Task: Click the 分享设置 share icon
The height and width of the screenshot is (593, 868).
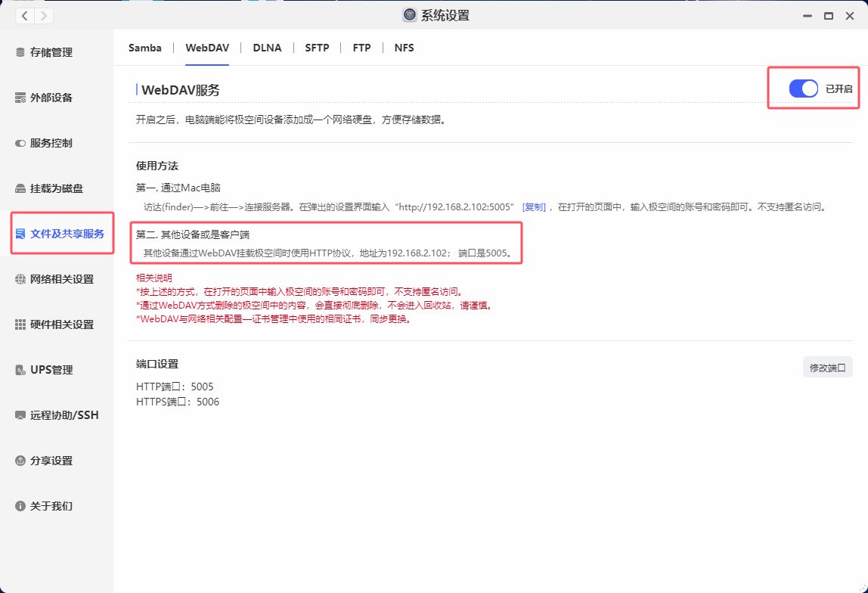Action: (20, 461)
